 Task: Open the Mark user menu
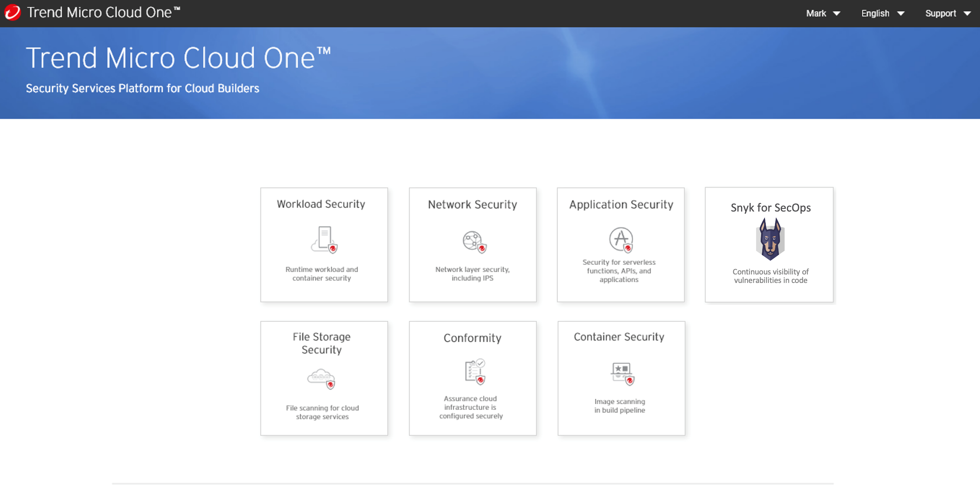(816, 14)
